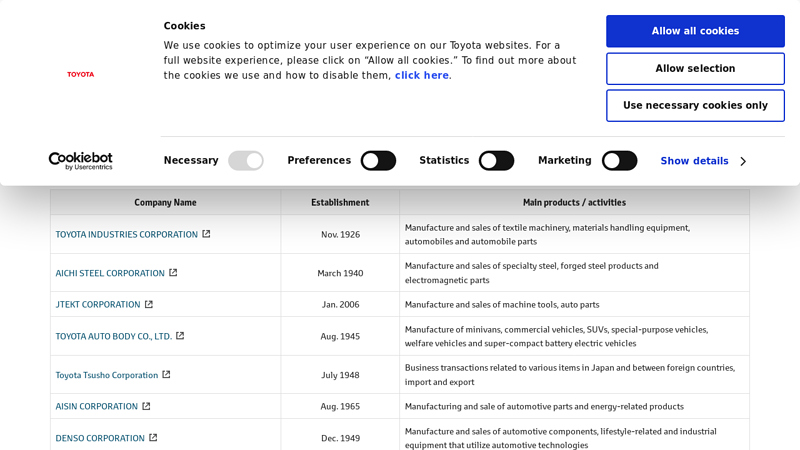The width and height of the screenshot is (800, 450).
Task: Click external link icon beside Toyota Industries Corporation
Action: (206, 234)
